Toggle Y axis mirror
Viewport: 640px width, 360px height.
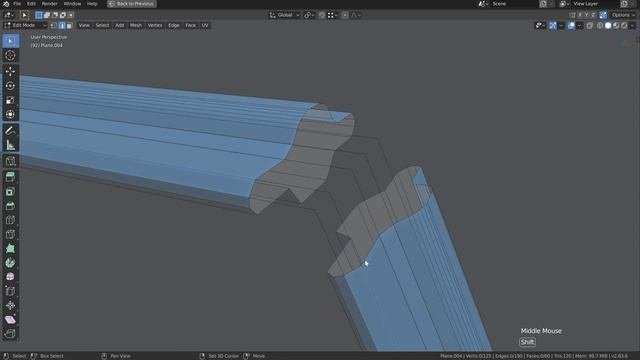click(587, 15)
